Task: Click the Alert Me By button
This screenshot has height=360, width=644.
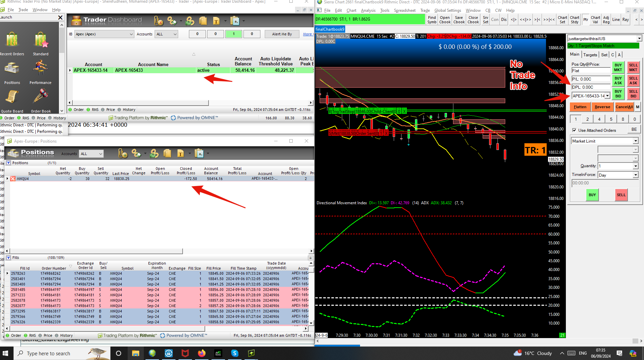Action: click(x=282, y=34)
